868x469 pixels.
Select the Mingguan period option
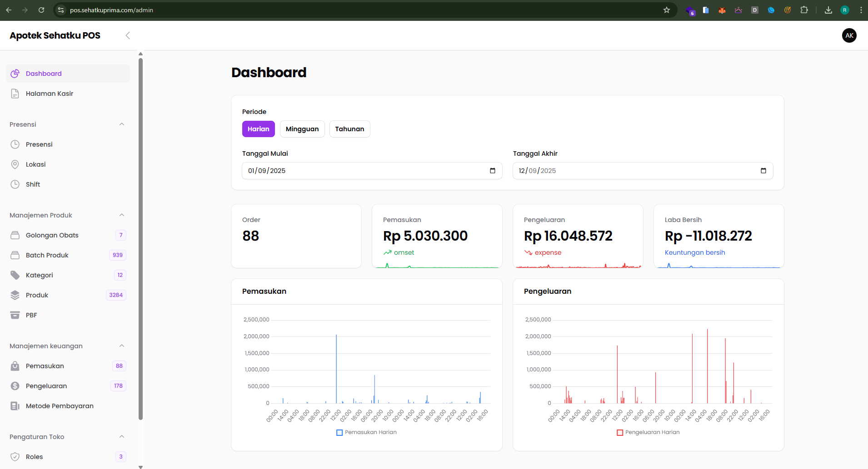click(x=302, y=129)
